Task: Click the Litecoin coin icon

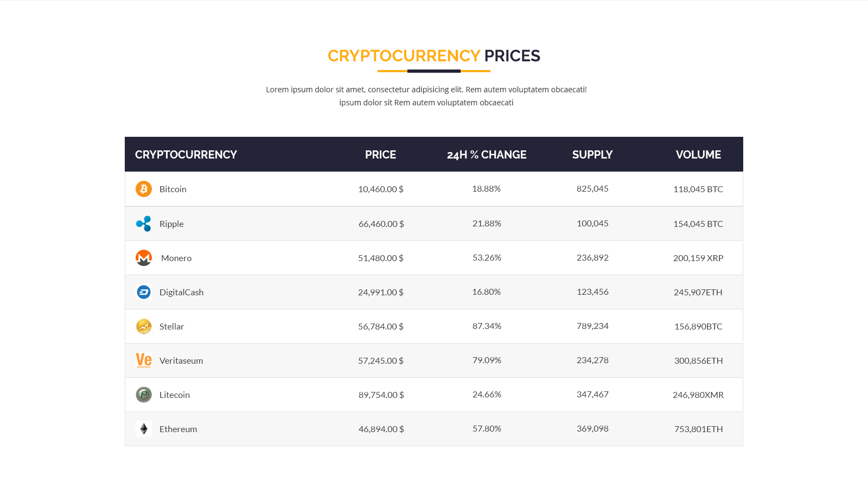Action: coord(143,395)
